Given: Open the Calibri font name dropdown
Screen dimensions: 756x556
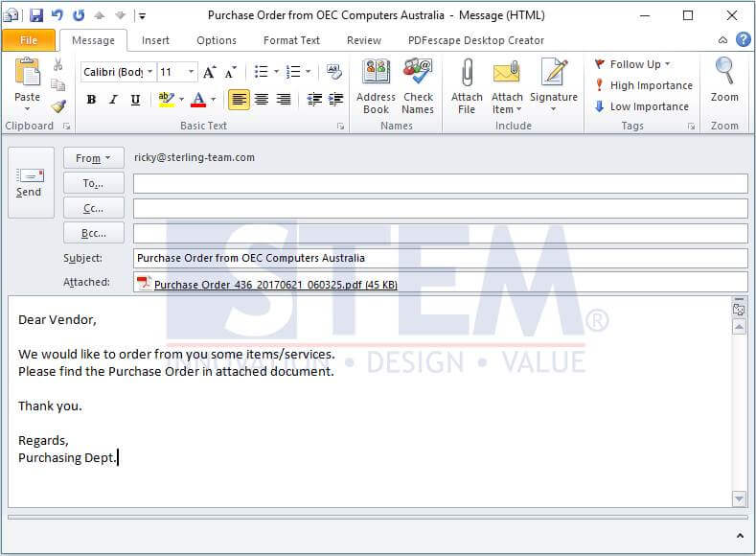Looking at the screenshot, I should [x=149, y=72].
